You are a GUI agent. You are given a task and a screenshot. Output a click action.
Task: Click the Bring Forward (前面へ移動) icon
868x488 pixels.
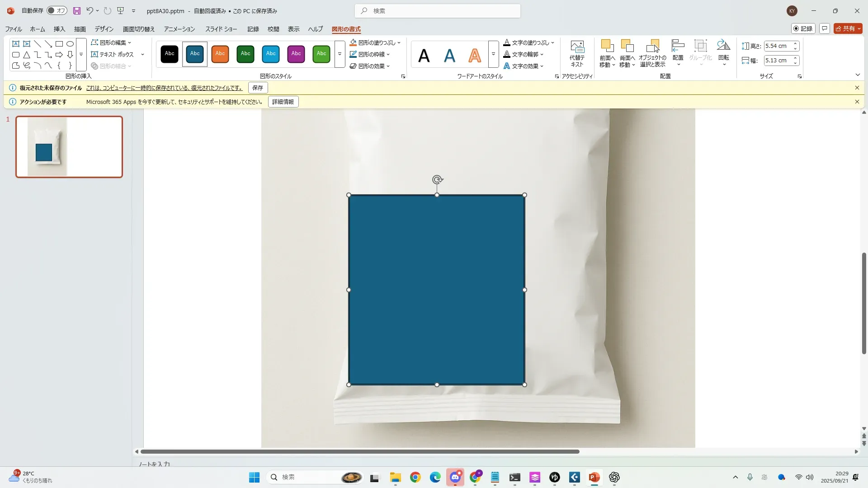point(607,46)
